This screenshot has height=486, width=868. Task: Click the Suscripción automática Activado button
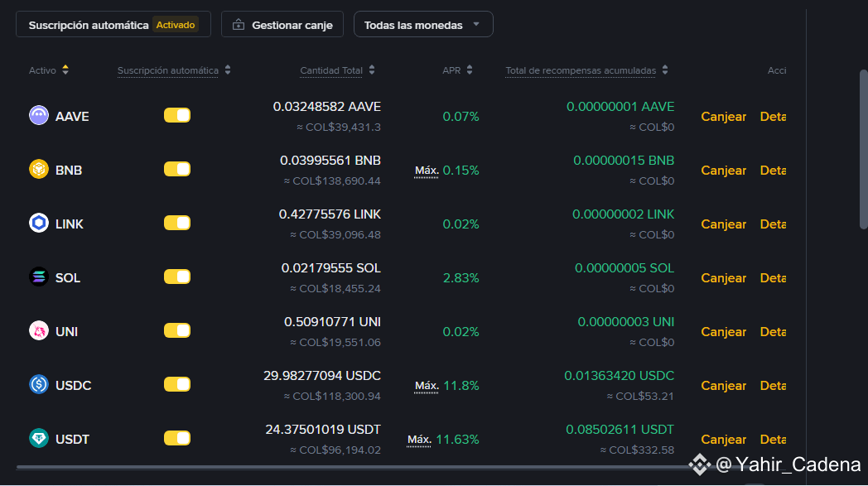pos(113,24)
